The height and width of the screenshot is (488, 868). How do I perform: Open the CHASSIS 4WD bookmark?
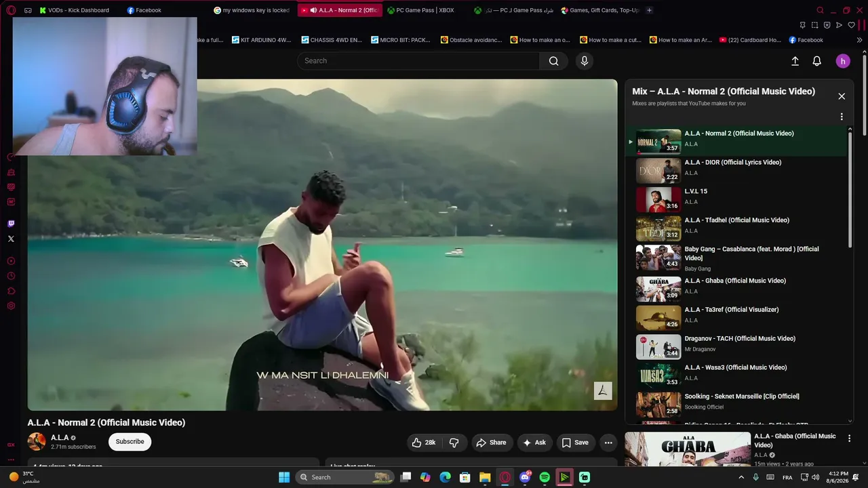pyautogui.click(x=331, y=40)
